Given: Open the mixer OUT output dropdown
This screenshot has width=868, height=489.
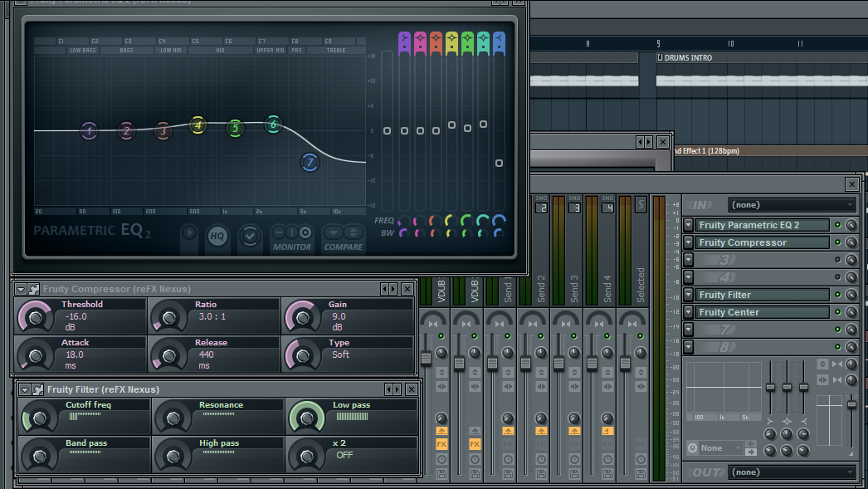Looking at the screenshot, I should (792, 472).
